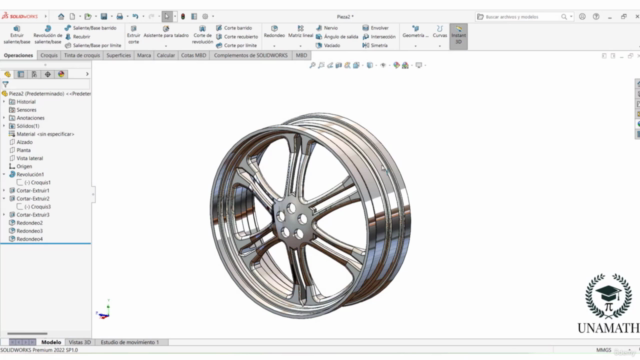640x360 pixels.
Task: Switch to the Tinta de croquis tab
Action: [x=82, y=56]
